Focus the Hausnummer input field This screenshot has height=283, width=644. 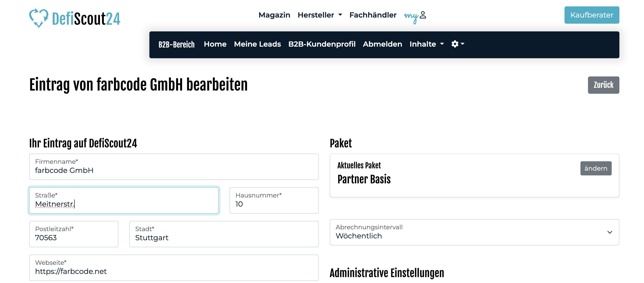point(274,201)
